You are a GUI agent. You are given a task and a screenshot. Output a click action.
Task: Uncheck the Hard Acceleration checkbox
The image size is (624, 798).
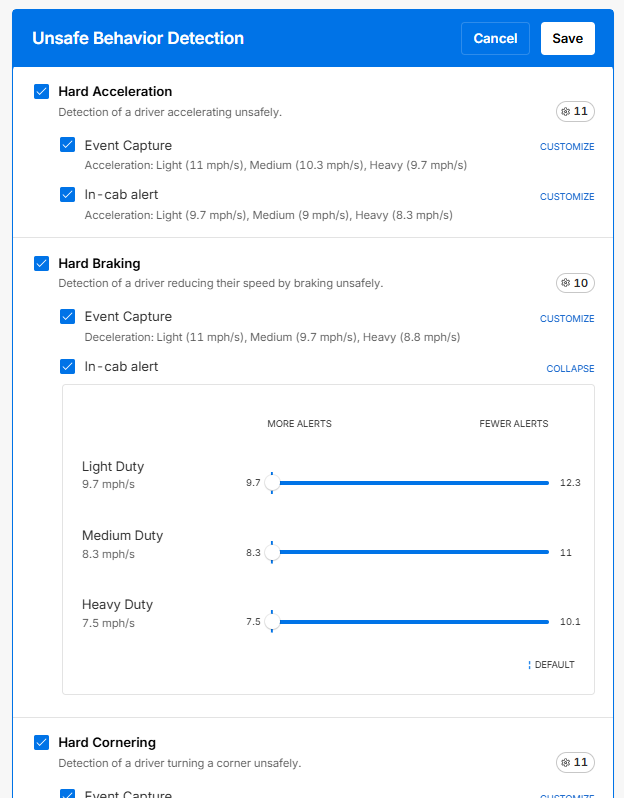click(42, 92)
